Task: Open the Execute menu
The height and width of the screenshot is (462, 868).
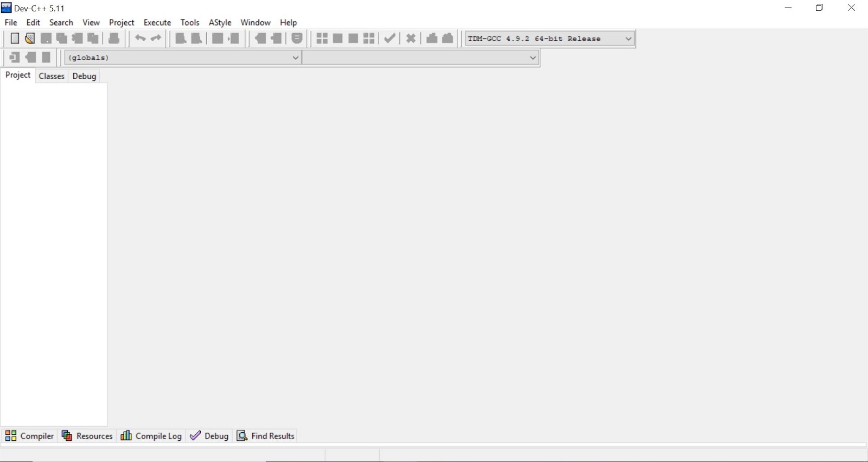Action: pyautogui.click(x=157, y=22)
